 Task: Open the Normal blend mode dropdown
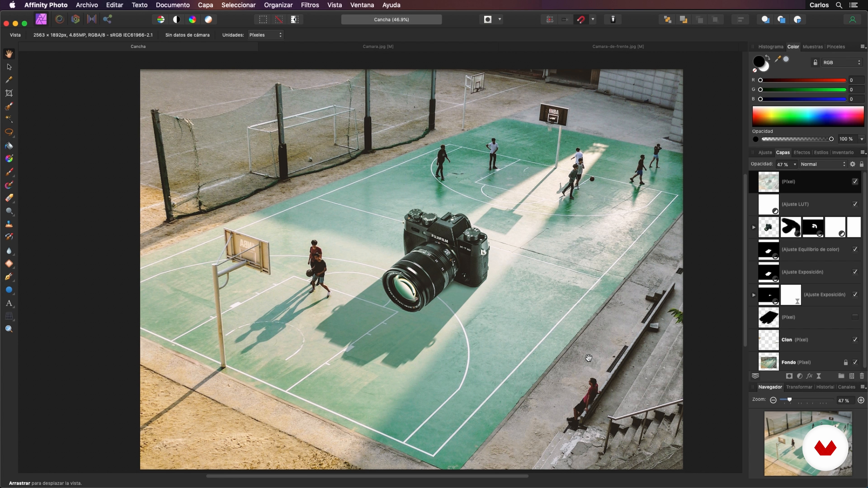tap(823, 164)
